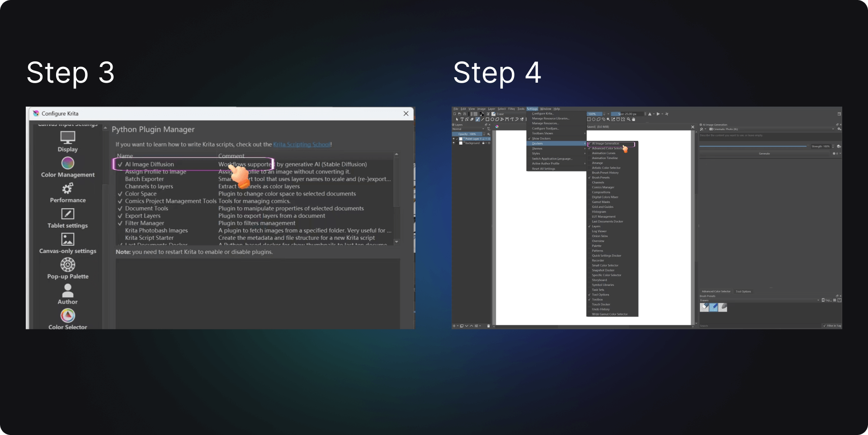Open the Normal blending mode dropdown
The image size is (868, 435).
point(469,129)
